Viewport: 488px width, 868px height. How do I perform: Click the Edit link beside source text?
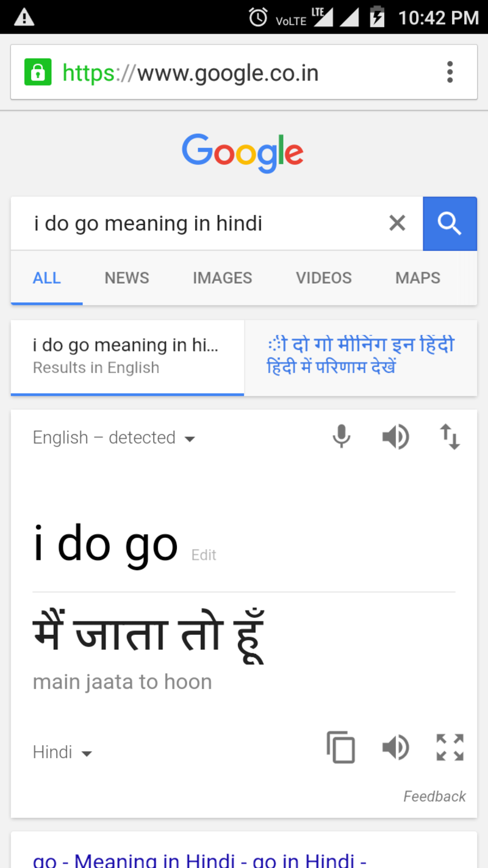[204, 555]
